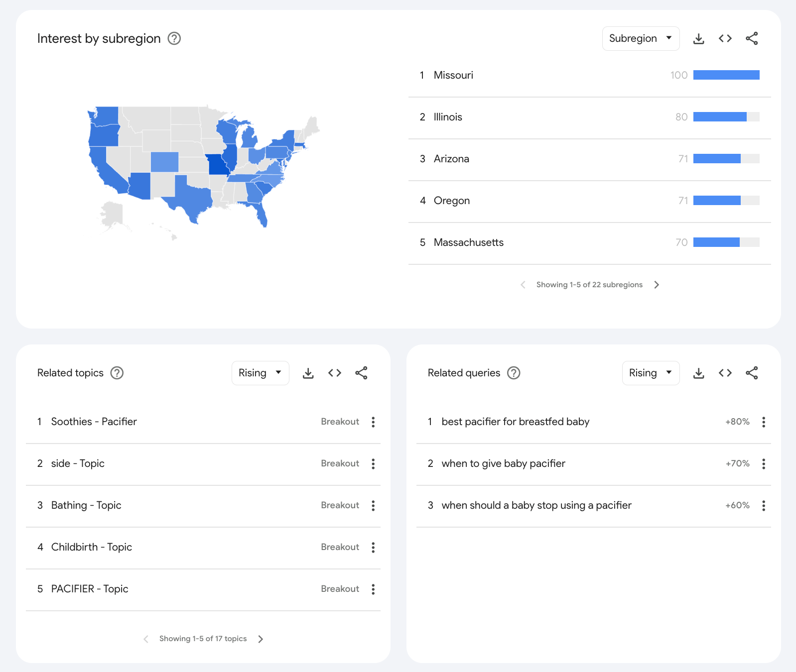Go to next page of subregions

(x=657, y=285)
